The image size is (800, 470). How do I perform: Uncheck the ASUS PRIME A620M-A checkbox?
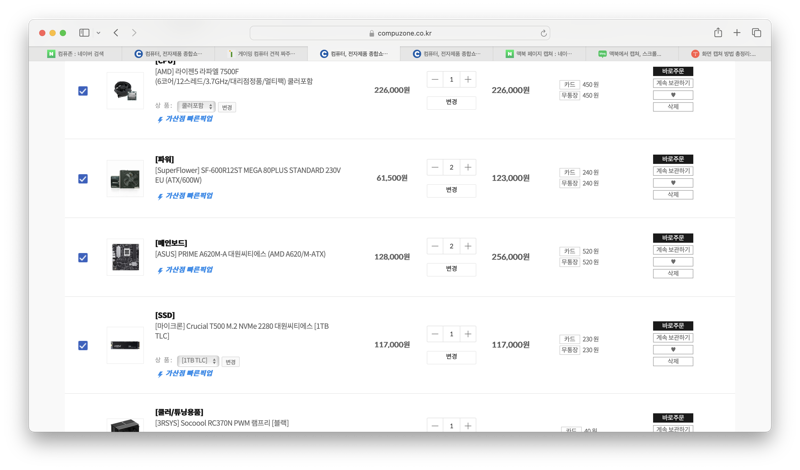click(x=83, y=258)
